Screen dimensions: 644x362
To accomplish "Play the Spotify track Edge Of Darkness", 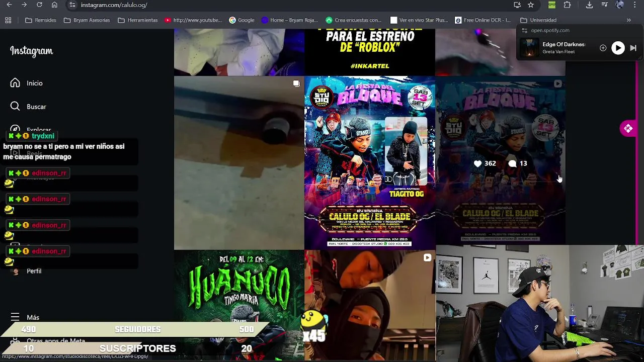I will point(618,48).
